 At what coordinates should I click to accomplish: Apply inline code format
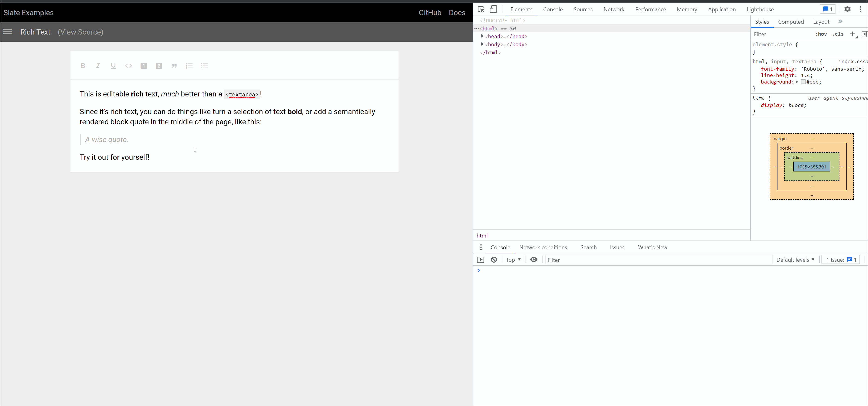(x=128, y=66)
